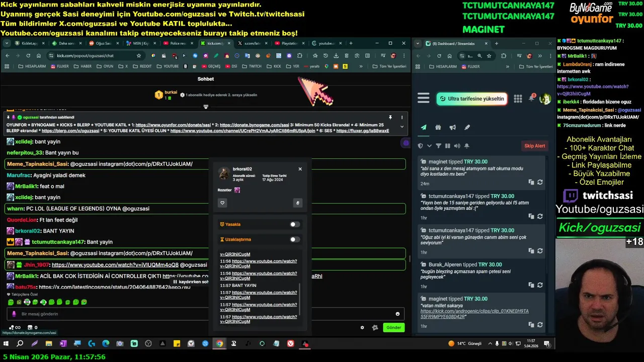
Task: Open Streamlabs apps grid icon
Action: point(518,99)
